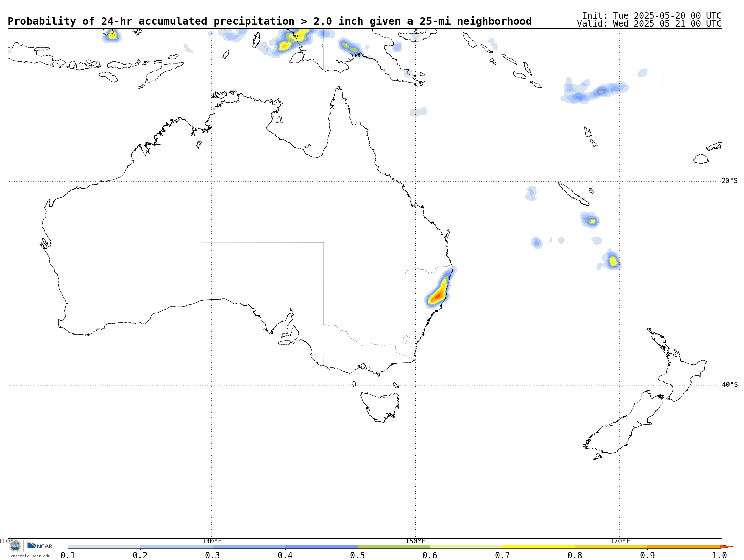Click the 20°S latitude label
The height and width of the screenshot is (560, 744).
click(x=730, y=181)
